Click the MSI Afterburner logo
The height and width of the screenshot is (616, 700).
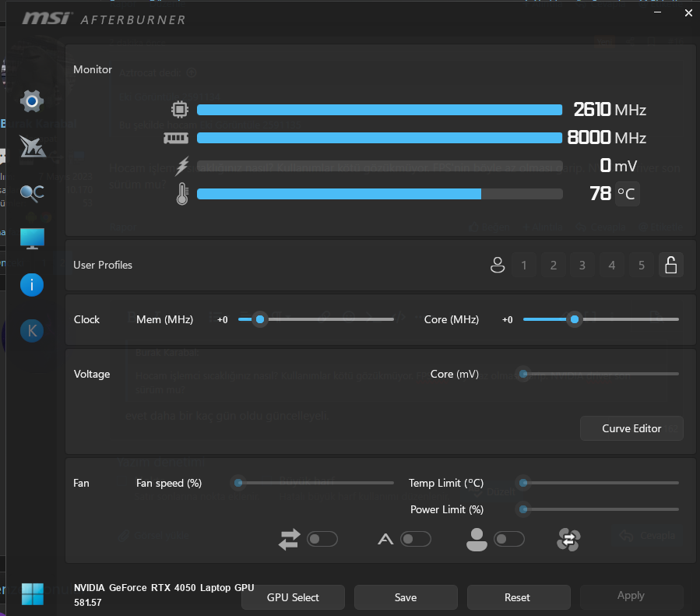tap(104, 19)
